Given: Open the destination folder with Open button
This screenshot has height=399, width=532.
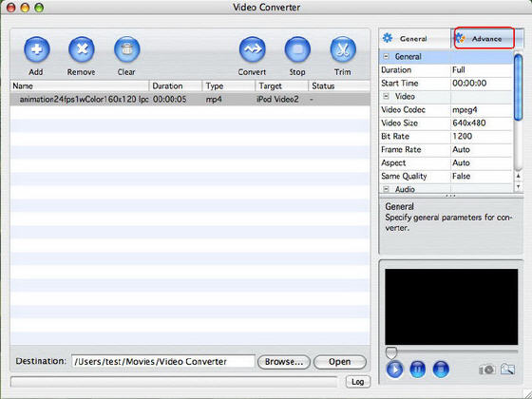Looking at the screenshot, I should coord(340,362).
